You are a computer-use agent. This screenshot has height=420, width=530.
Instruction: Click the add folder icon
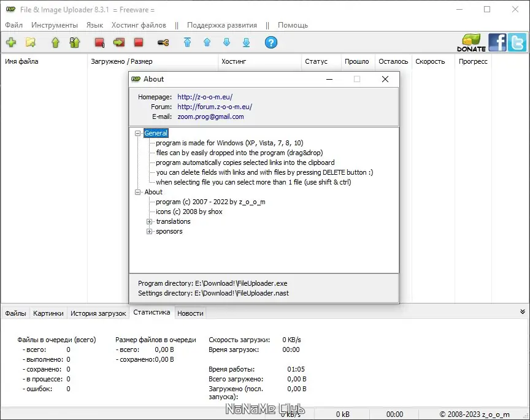coord(31,42)
